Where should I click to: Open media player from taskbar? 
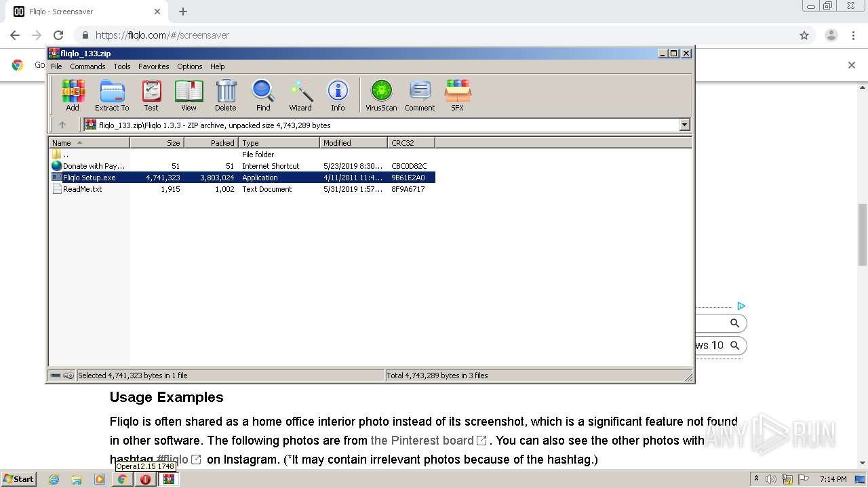click(100, 479)
